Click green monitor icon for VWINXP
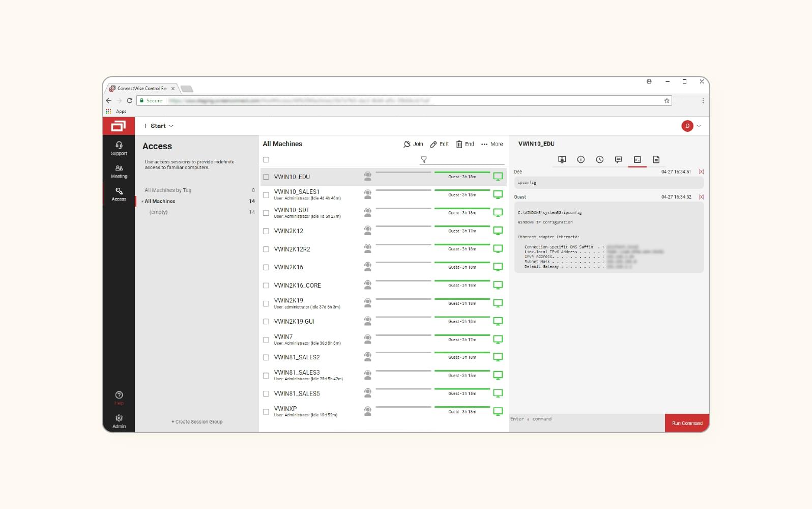This screenshot has height=509, width=812. [498, 411]
